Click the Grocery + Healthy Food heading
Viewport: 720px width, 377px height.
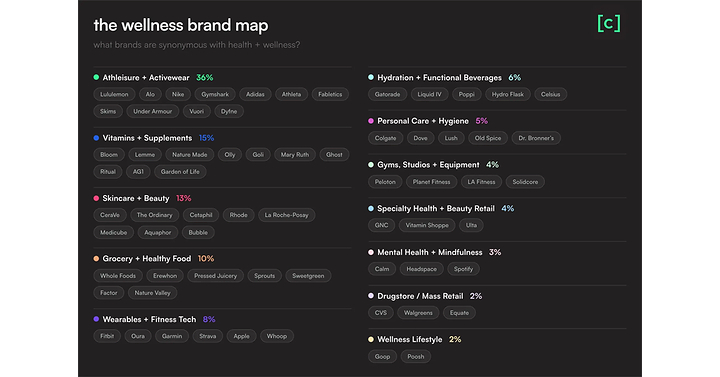click(146, 259)
